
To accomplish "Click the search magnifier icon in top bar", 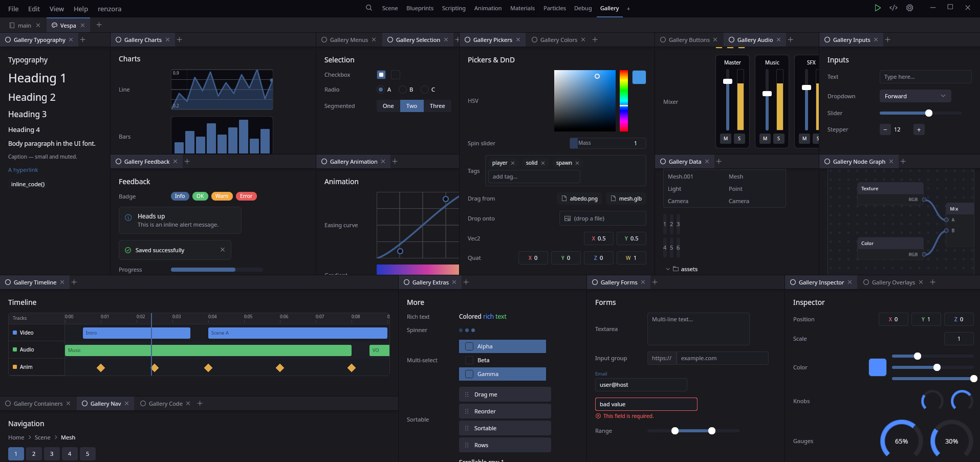I will coord(368,8).
